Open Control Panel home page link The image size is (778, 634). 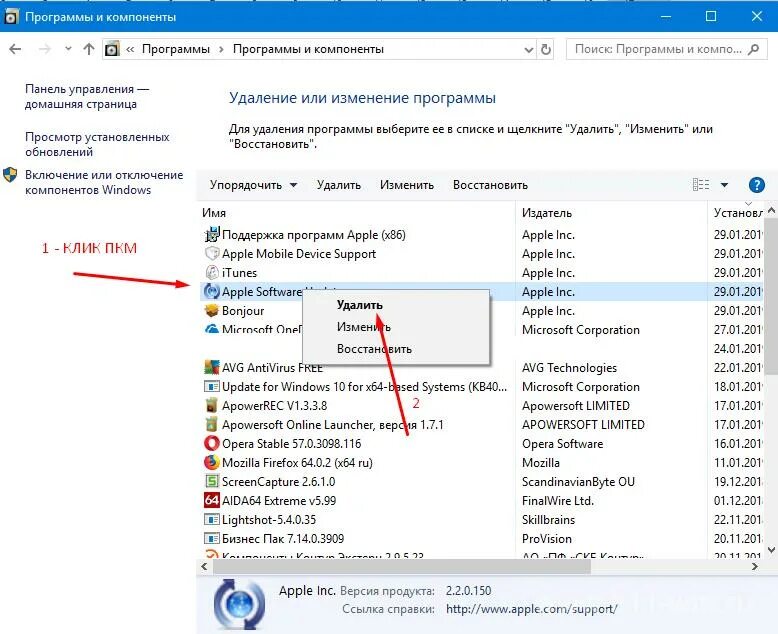pos(87,96)
